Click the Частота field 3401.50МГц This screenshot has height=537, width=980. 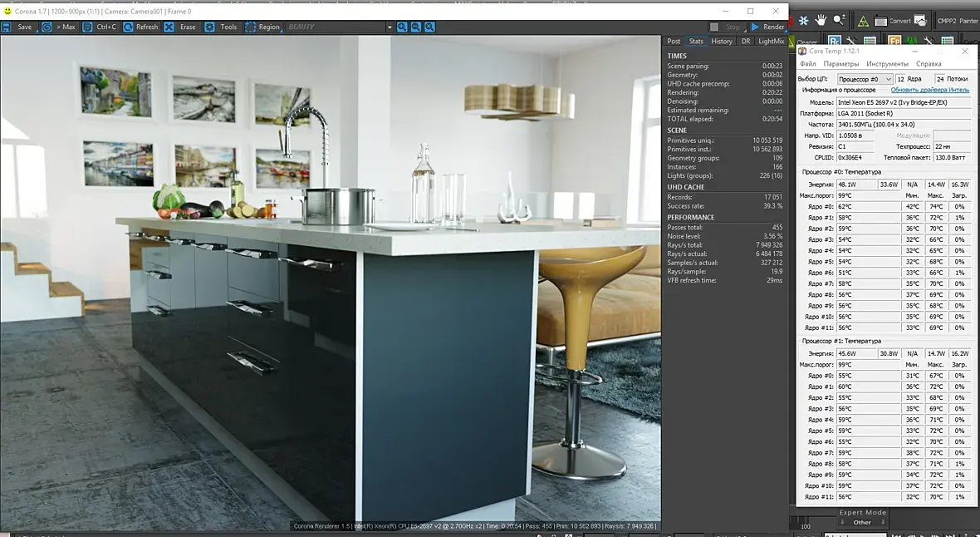903,125
